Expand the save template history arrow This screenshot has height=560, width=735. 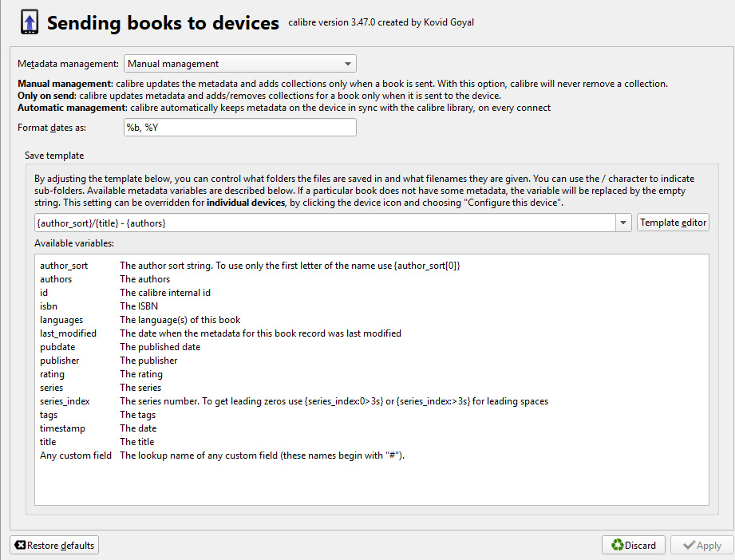(623, 223)
